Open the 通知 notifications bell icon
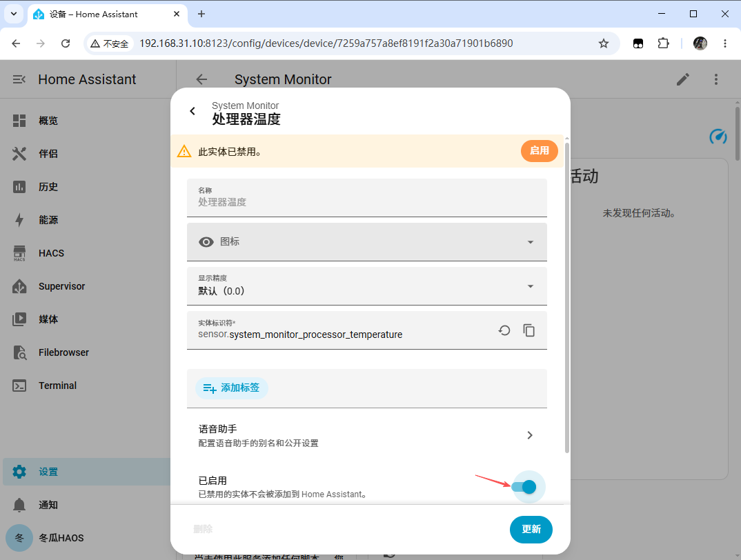 click(19, 505)
